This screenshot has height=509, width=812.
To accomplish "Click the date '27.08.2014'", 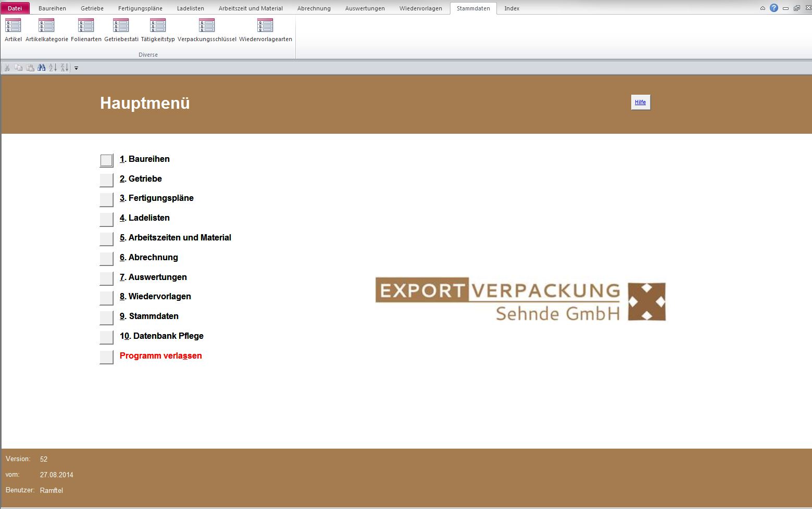I will (57, 475).
